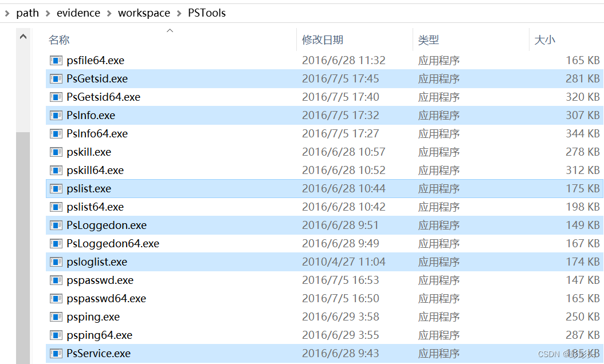Viewport: 604px width, 364px height.
Task: Select file name pslist.exe
Action: 89,188
